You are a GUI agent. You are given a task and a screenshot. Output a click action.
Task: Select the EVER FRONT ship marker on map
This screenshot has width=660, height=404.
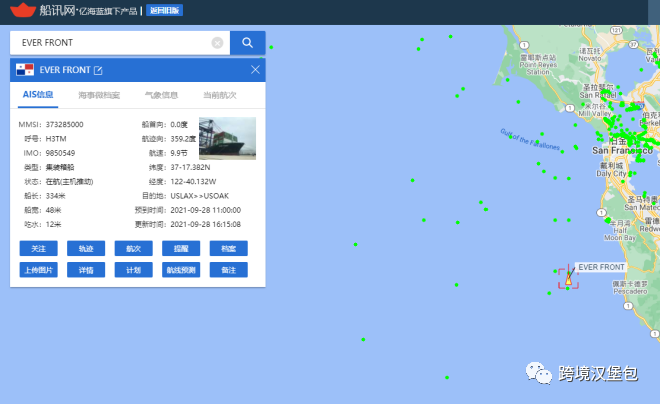click(x=568, y=278)
